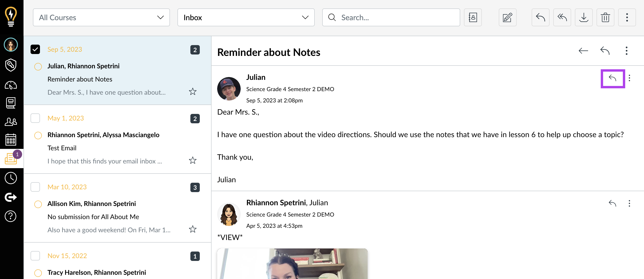Star the No submission for All About Me conversation
This screenshot has height=279, width=644.
tap(192, 229)
